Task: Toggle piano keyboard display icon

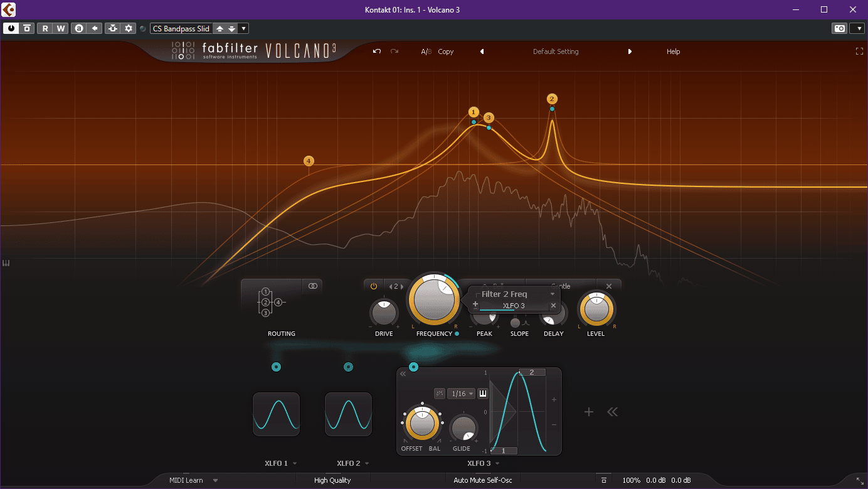Action: (x=6, y=263)
